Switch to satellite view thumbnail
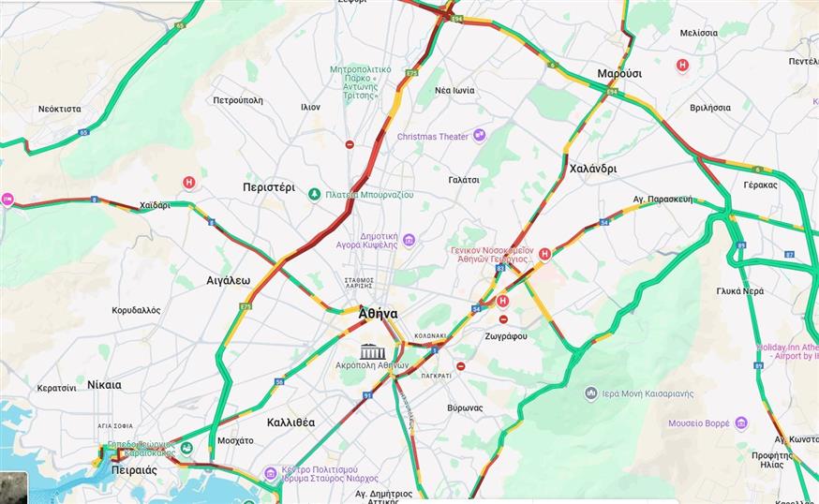This screenshot has width=819, height=504. [13, 488]
